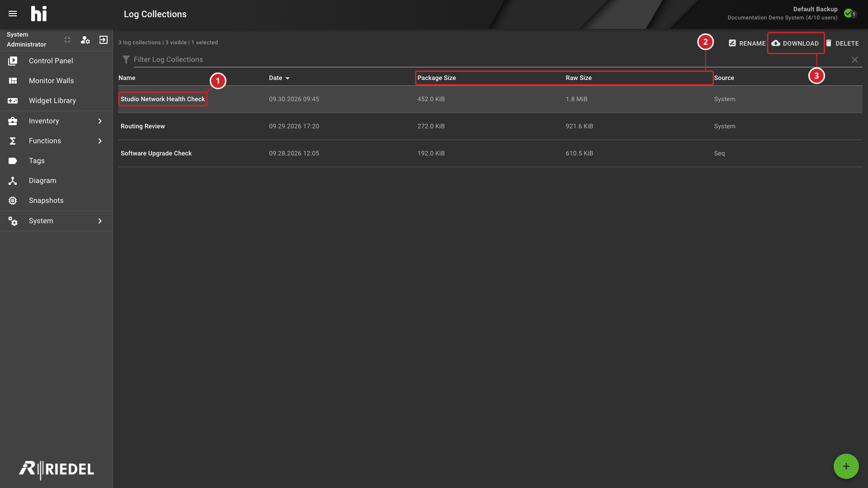Screen dimensions: 868x488
Task: Click the hi logo icon
Action: coord(39,14)
